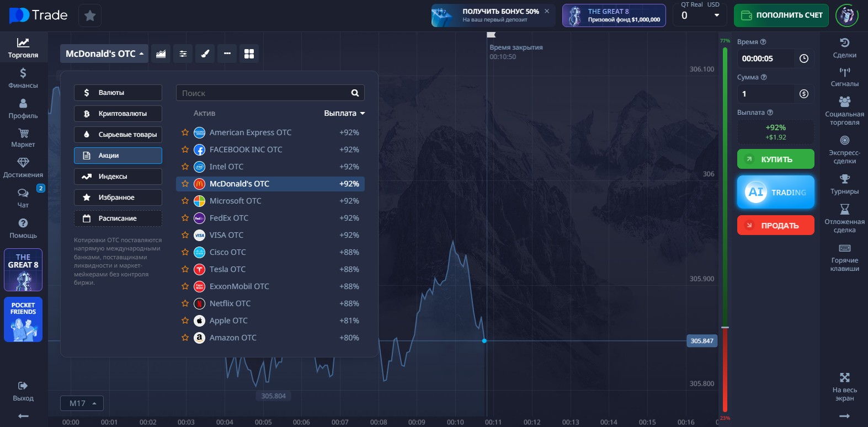
Task: Open the user avatar profile icon
Action: click(847, 15)
